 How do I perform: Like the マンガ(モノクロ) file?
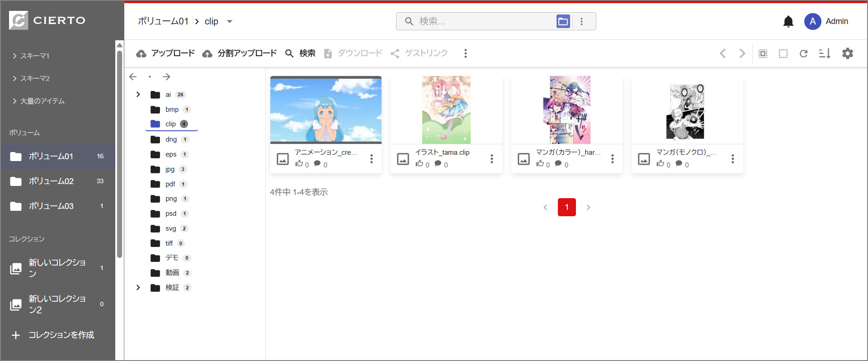point(660,164)
